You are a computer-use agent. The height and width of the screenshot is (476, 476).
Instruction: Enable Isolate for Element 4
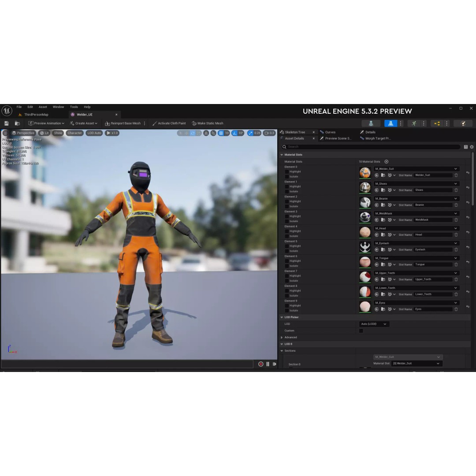click(x=286, y=236)
